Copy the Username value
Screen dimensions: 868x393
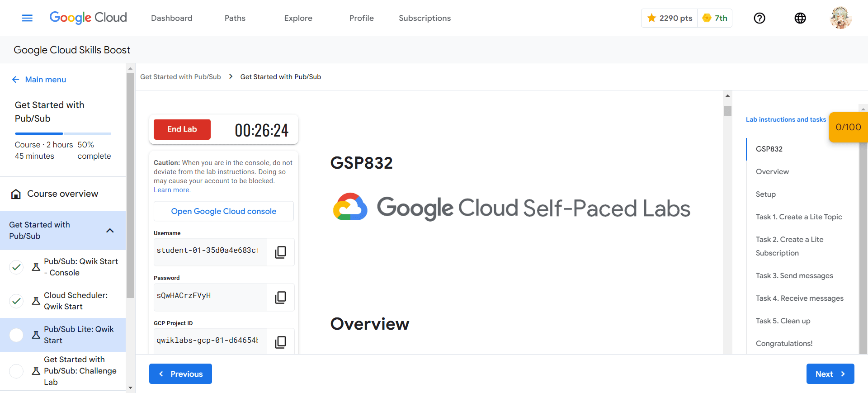(280, 252)
